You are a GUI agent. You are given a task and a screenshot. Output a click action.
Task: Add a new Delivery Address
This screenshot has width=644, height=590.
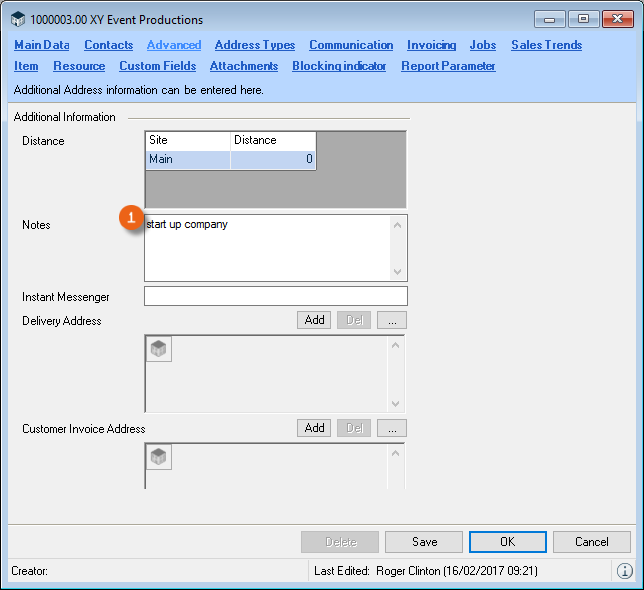314,320
